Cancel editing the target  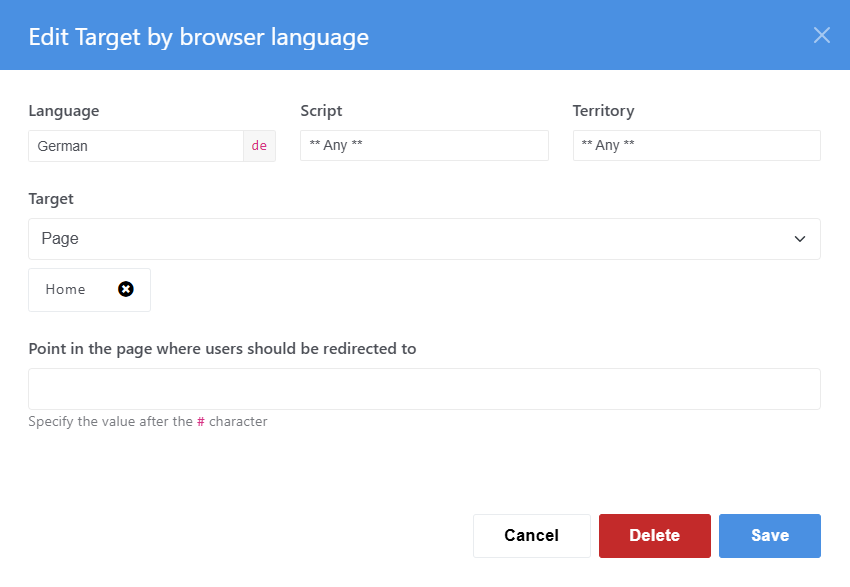point(531,536)
